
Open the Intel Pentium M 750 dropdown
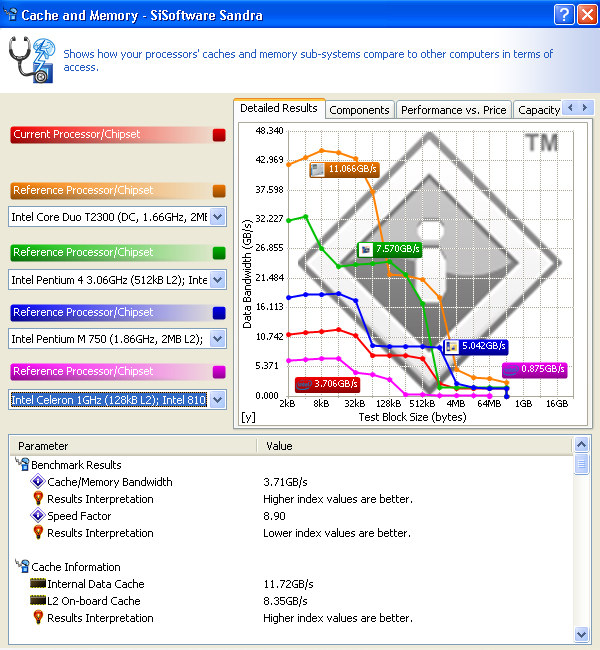218,339
